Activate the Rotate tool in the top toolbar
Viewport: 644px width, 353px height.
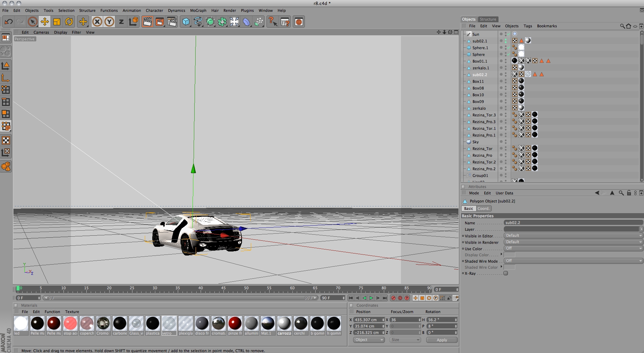tap(69, 22)
